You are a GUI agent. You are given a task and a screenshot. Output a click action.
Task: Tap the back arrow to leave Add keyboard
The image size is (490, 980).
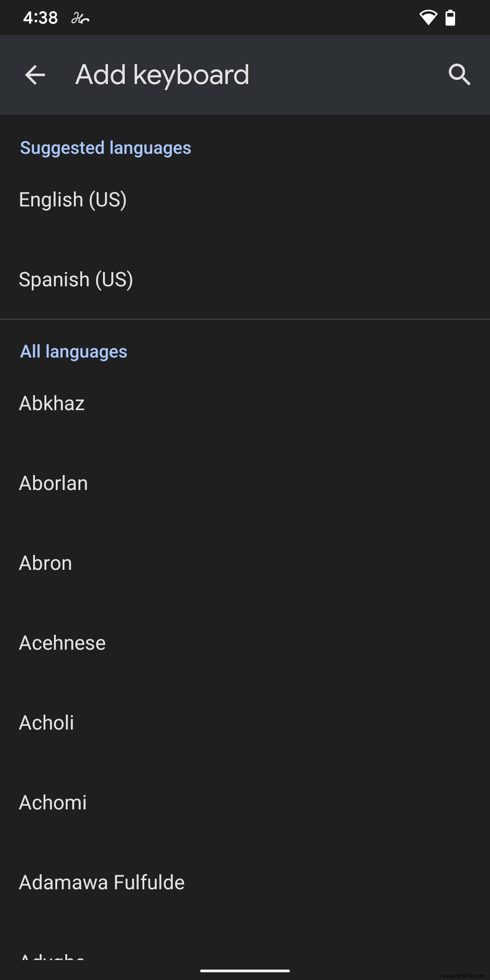(x=34, y=75)
